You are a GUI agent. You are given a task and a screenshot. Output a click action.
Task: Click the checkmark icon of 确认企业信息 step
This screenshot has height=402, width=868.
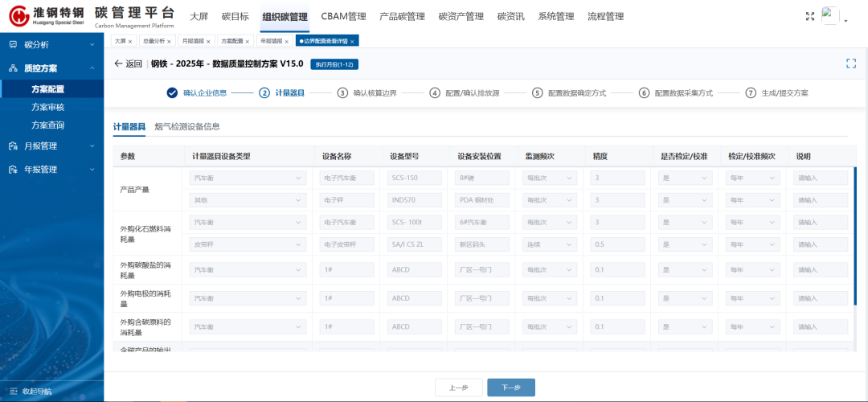pyautogui.click(x=172, y=93)
